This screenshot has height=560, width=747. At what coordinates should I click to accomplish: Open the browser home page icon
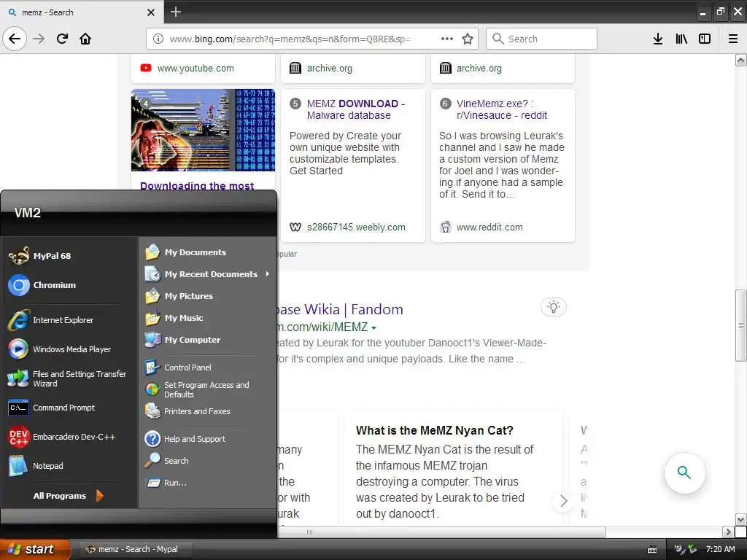point(85,39)
